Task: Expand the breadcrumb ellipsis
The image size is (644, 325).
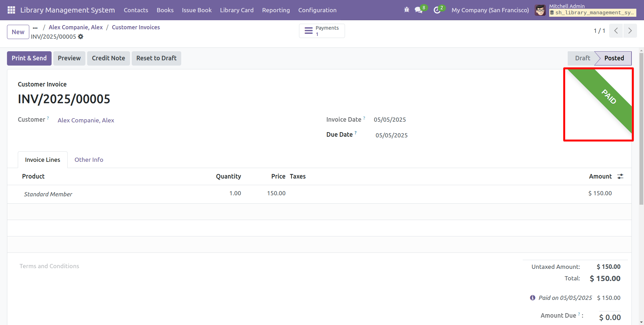Action: (35, 28)
